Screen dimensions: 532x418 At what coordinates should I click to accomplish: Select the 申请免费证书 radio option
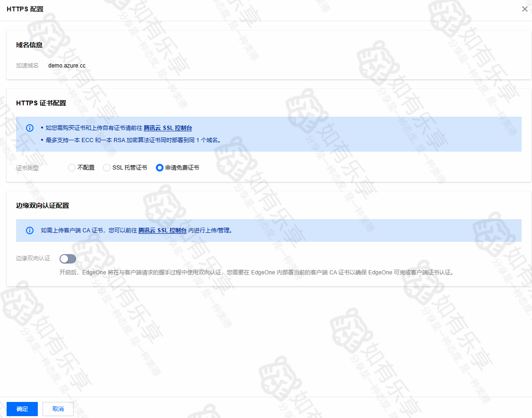160,168
